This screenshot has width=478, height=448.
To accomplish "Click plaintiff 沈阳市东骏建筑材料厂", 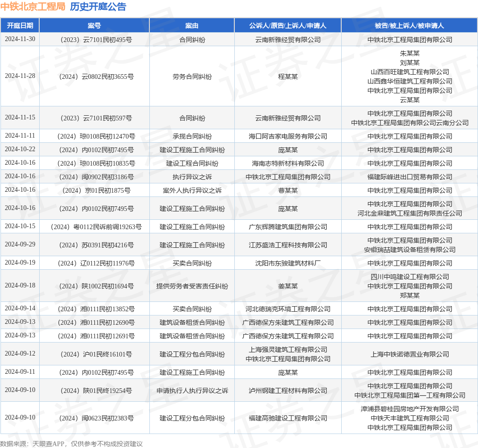I will point(288,264).
